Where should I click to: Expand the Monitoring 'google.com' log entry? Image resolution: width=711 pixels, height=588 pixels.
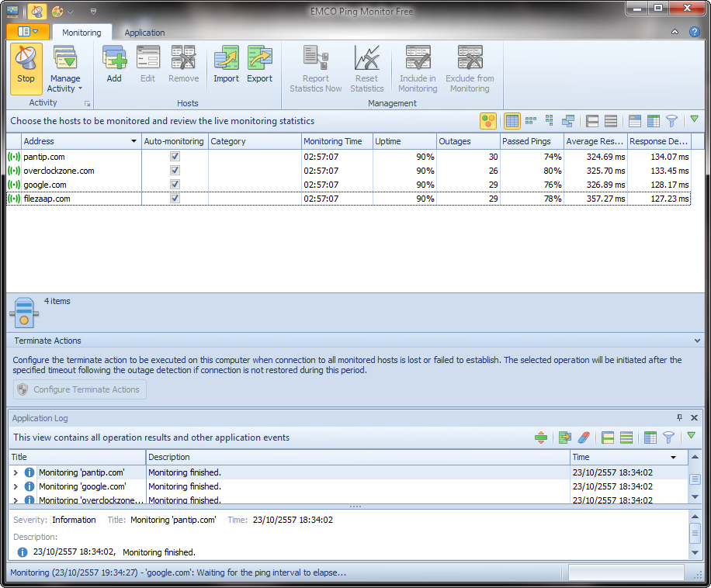(x=16, y=486)
